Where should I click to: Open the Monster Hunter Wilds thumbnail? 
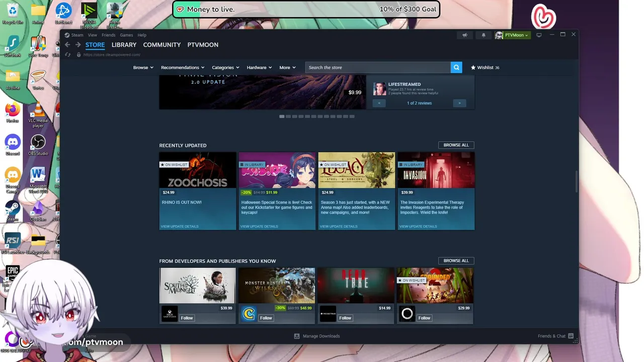pyautogui.click(x=277, y=286)
